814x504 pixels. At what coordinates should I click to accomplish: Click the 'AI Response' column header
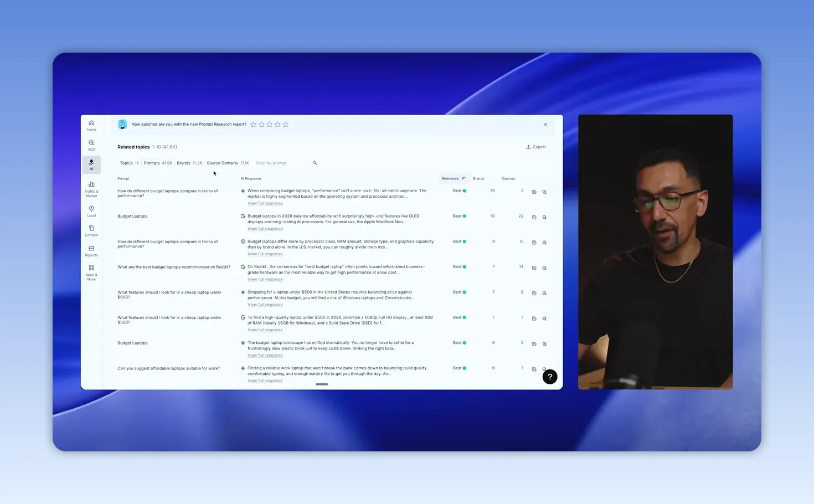(x=251, y=178)
